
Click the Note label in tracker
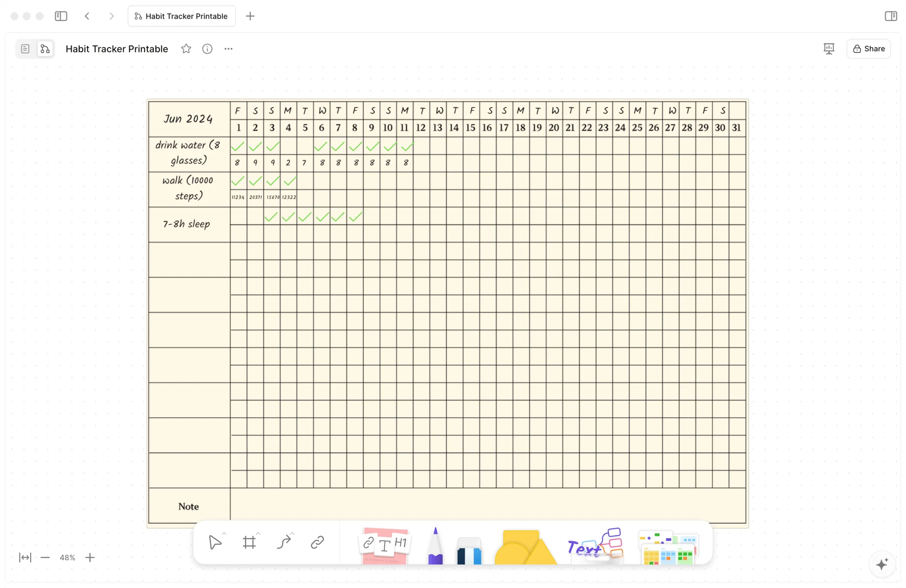click(189, 506)
